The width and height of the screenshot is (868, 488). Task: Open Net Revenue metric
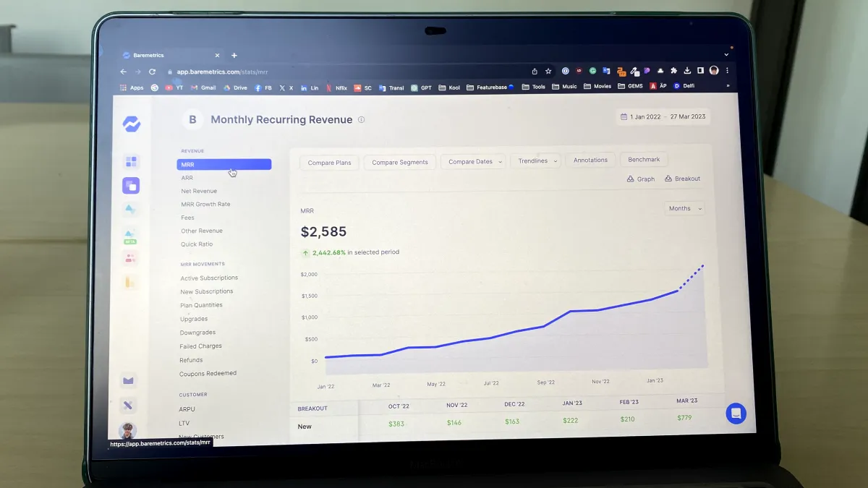click(x=199, y=191)
